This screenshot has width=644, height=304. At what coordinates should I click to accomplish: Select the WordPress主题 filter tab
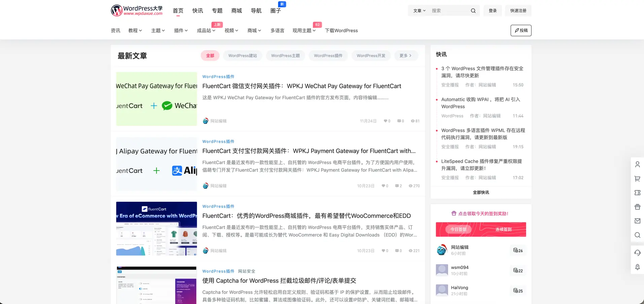click(x=285, y=56)
